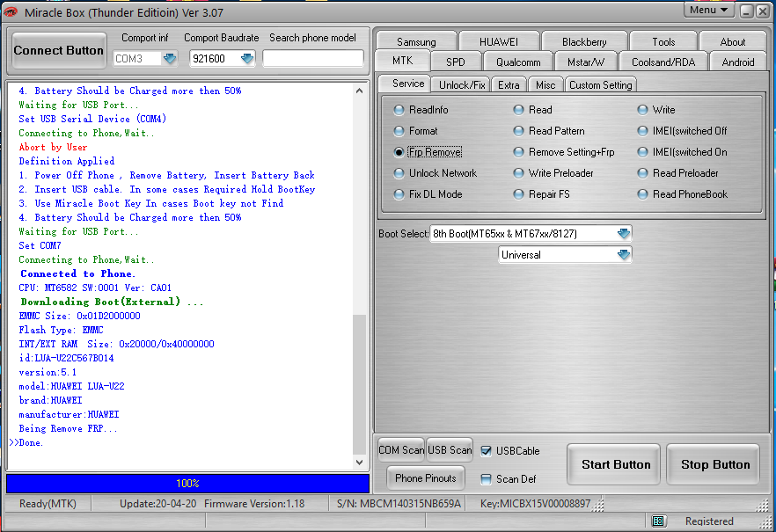The image size is (776, 532).
Task: Click the '>>Done.' log line
Action: [26, 442]
